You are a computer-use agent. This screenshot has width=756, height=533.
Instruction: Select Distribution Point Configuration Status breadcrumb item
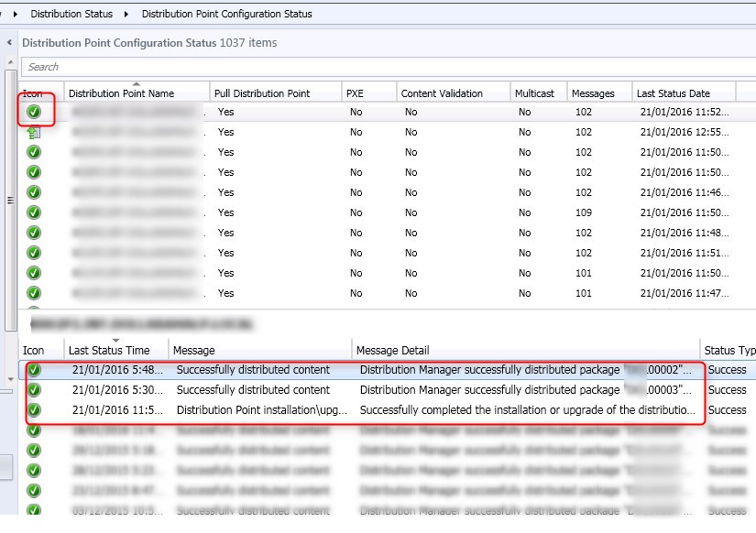[226, 14]
